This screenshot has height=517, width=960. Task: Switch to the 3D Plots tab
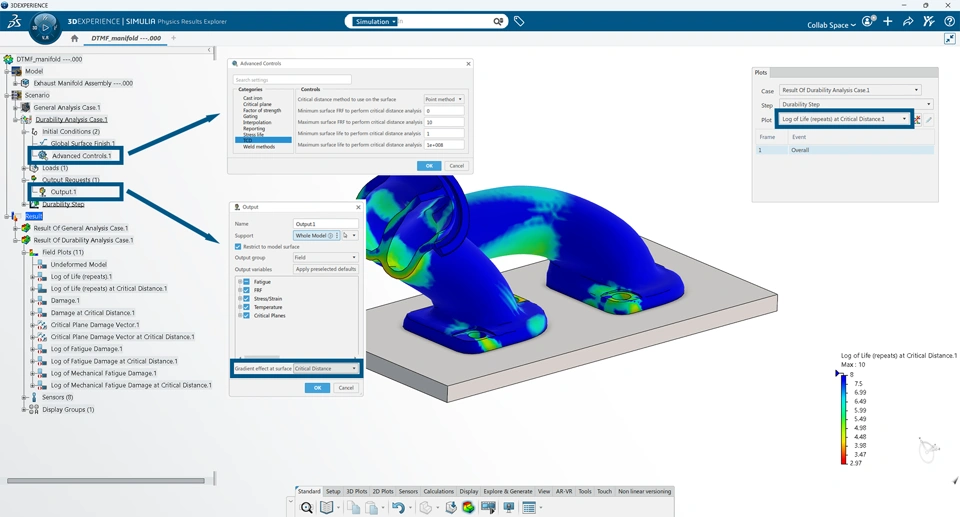[356, 491]
